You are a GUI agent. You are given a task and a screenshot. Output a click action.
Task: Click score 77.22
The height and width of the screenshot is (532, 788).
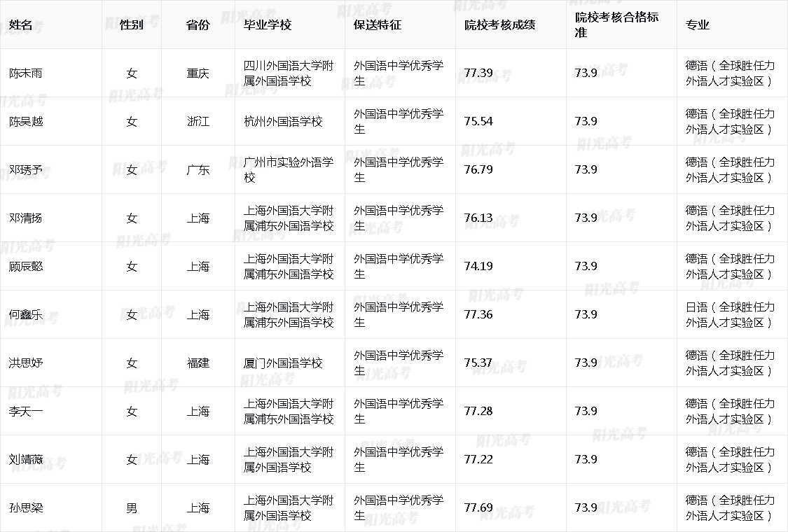pyautogui.click(x=478, y=459)
